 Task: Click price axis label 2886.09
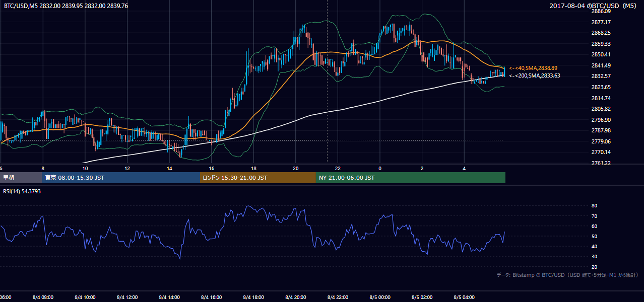point(601,11)
